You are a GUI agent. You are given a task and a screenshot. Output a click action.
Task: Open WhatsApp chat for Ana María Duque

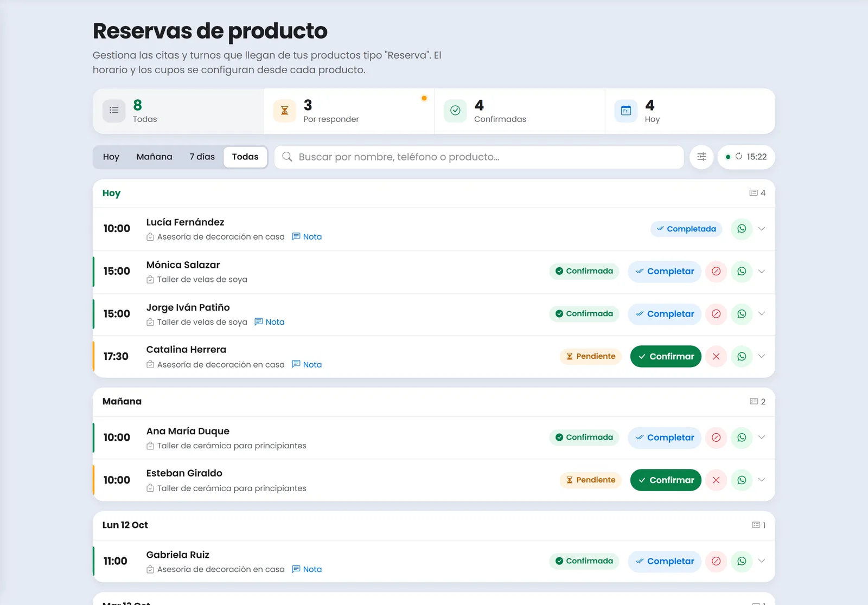pos(742,437)
